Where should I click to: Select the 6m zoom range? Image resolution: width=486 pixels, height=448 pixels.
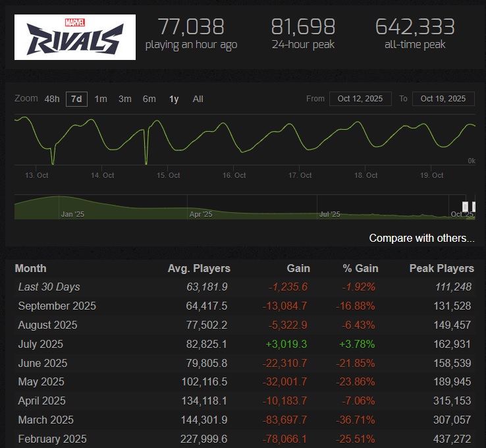click(149, 99)
